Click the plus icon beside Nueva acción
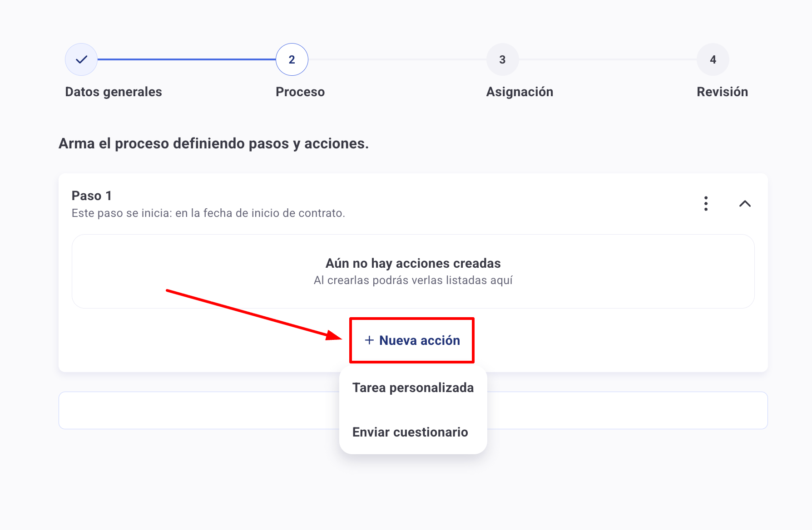This screenshot has width=812, height=530. coord(369,340)
